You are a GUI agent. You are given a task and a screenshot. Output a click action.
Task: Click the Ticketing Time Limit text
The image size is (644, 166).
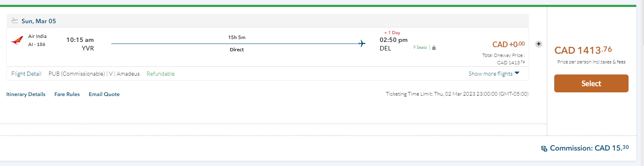(x=457, y=94)
